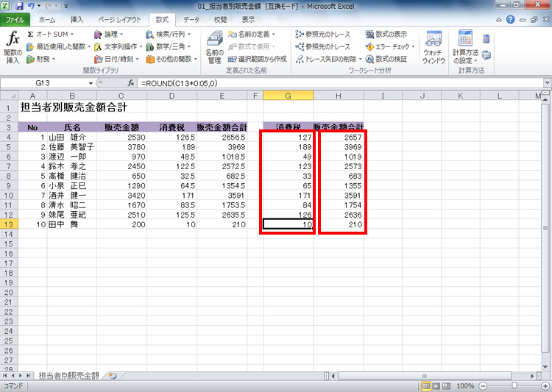This screenshot has width=552, height=392.
Task: Click zoom in plus button
Action: (x=545, y=386)
